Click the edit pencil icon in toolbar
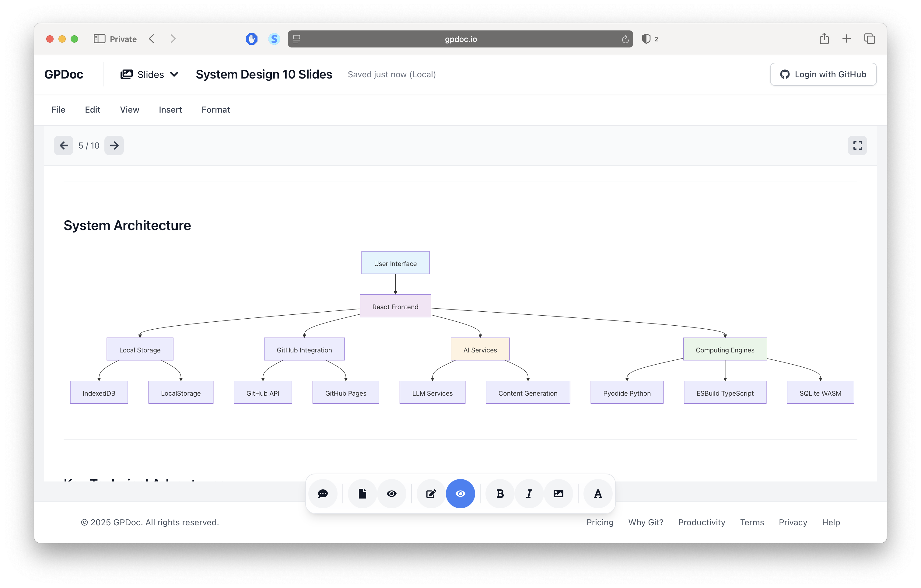The image size is (921, 588). click(x=431, y=494)
